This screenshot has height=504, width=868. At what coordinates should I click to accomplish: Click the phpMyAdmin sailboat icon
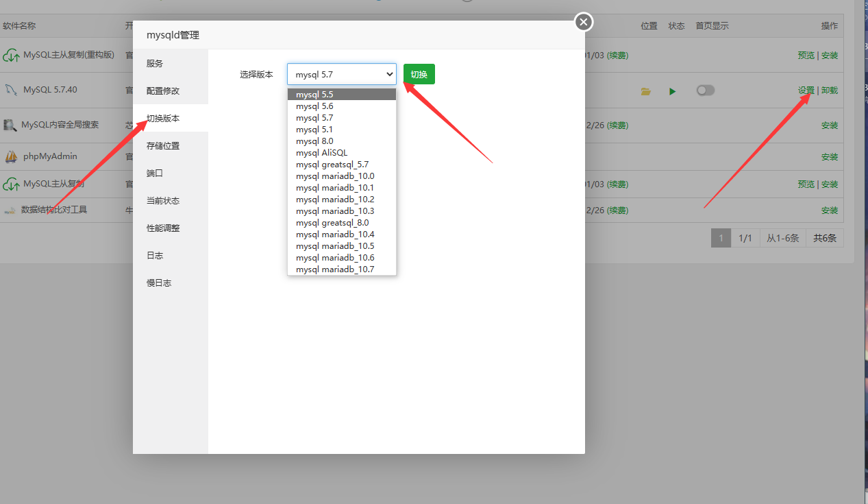(11, 157)
